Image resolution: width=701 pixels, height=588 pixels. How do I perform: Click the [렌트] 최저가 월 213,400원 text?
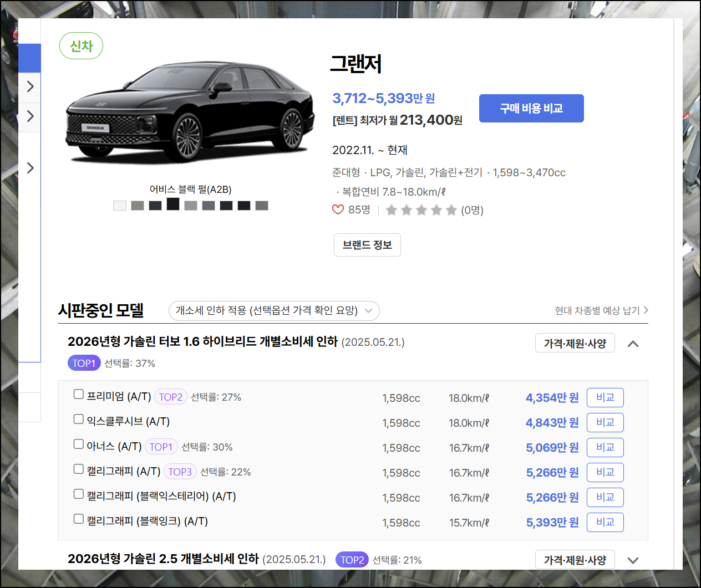pos(397,120)
